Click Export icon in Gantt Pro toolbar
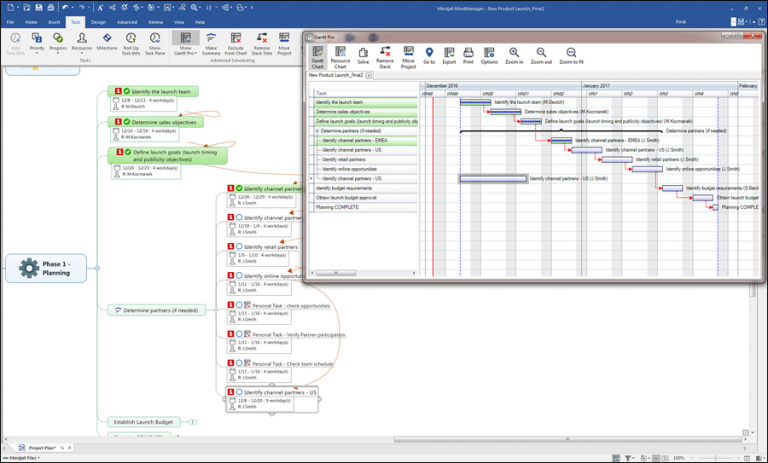Image resolution: width=768 pixels, height=463 pixels. (x=449, y=54)
